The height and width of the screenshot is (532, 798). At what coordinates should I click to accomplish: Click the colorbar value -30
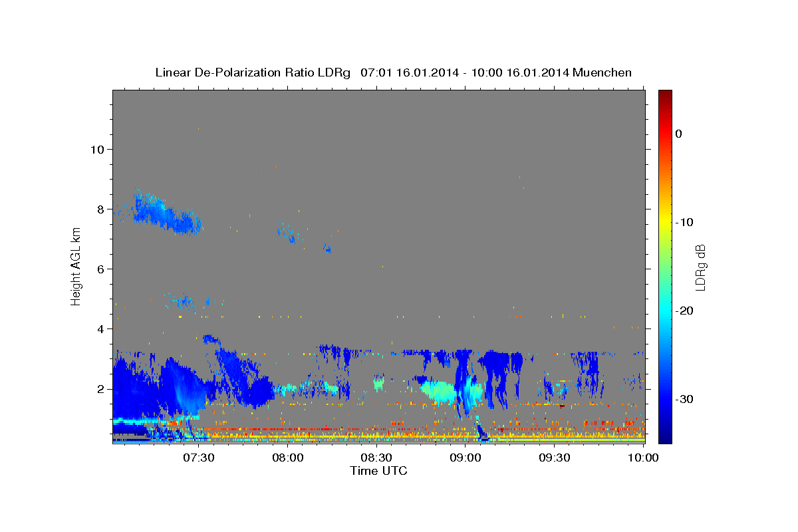coord(685,399)
